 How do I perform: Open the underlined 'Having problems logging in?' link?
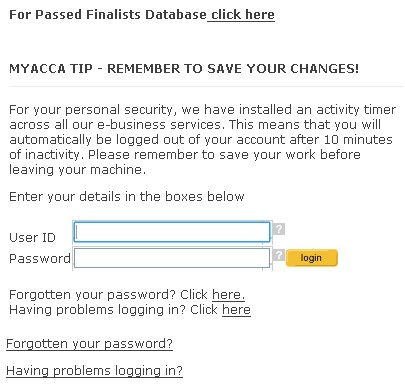point(94,371)
